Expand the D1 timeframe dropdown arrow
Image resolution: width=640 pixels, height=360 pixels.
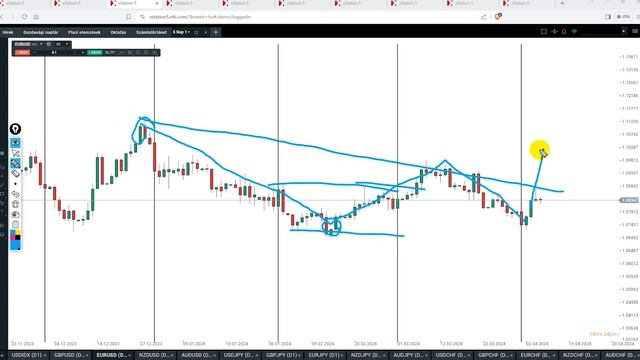(x=67, y=44)
